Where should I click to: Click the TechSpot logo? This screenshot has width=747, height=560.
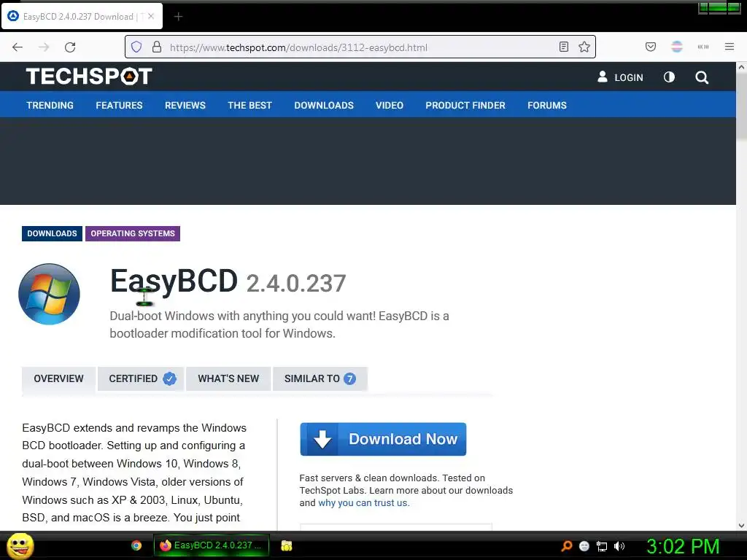point(89,76)
